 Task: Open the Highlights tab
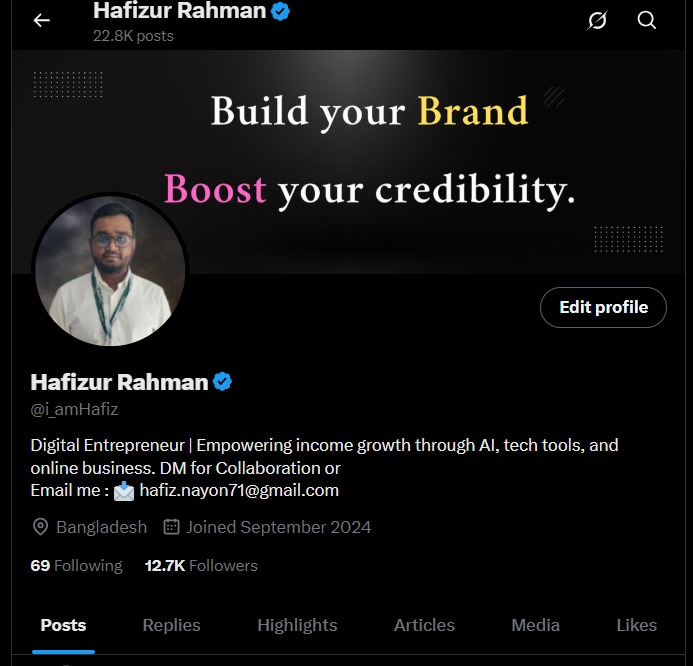(297, 625)
